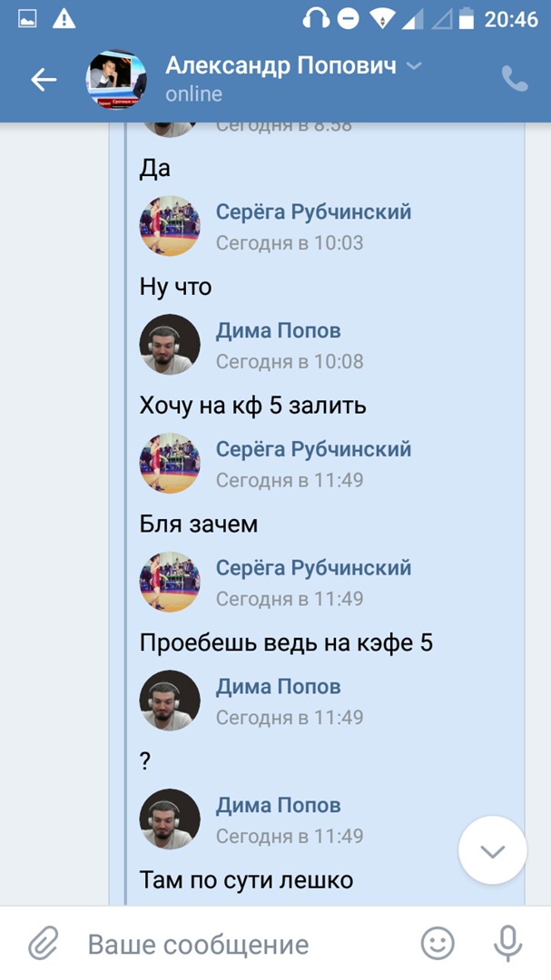Tap the microphone voice message icon

[x=507, y=944]
